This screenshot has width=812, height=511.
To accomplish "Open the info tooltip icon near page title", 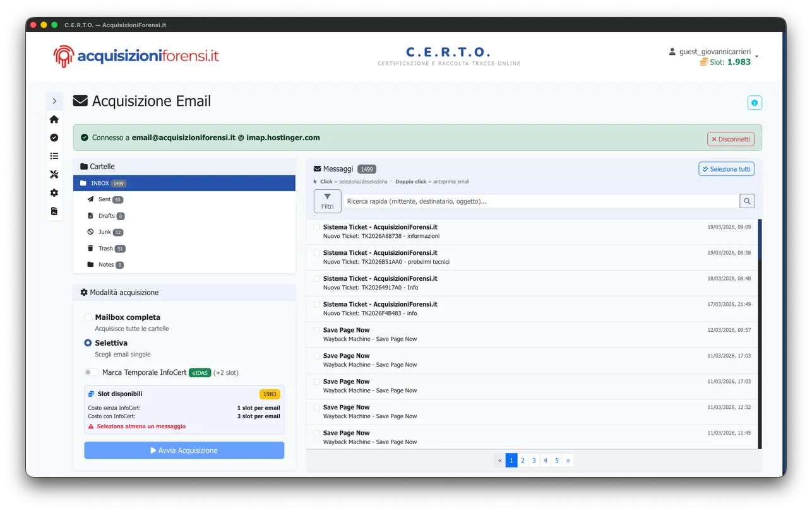I will (x=755, y=102).
